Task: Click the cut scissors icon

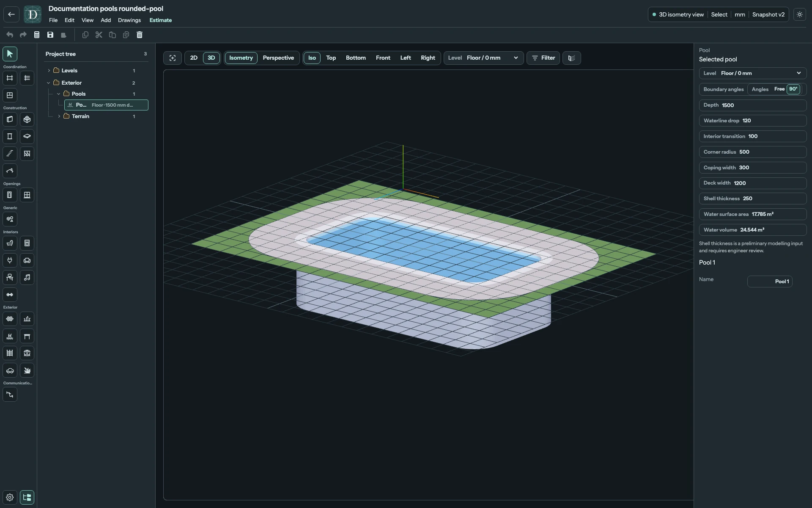Action: coord(99,35)
